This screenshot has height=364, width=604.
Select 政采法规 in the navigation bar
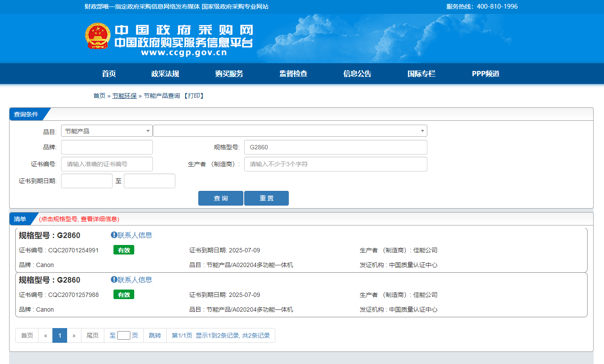[165, 74]
